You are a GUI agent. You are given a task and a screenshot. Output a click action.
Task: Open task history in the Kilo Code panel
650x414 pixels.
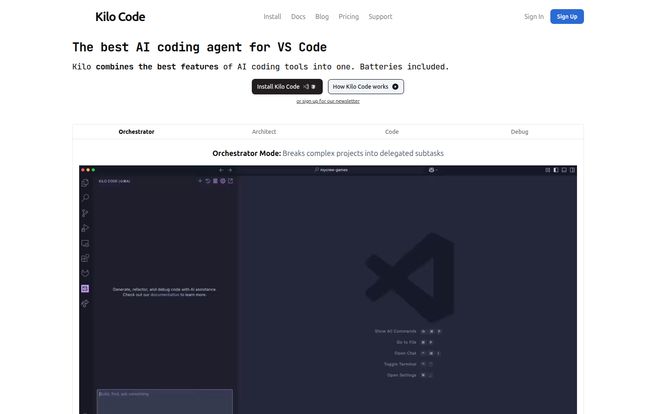pyautogui.click(x=208, y=181)
